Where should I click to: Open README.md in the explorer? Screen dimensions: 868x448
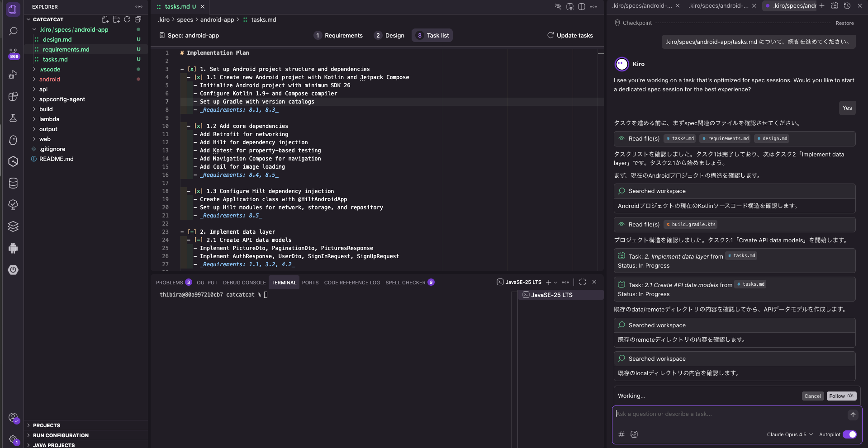(x=56, y=159)
